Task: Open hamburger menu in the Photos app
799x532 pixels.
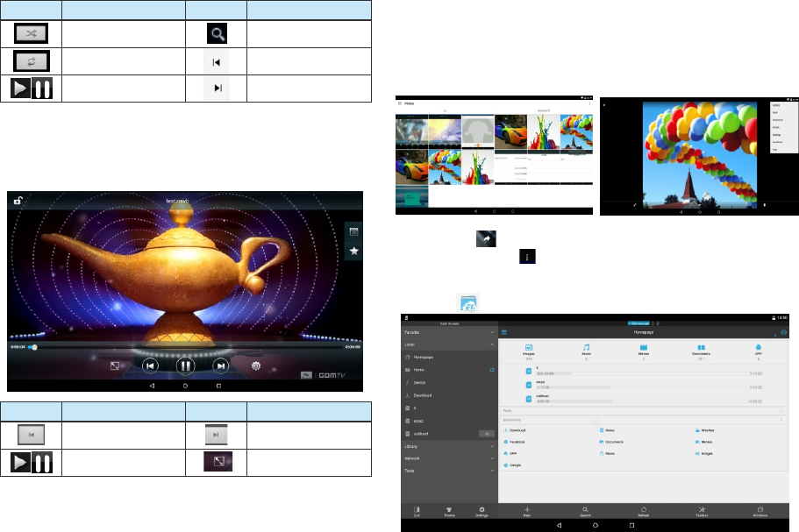Action: tap(400, 103)
